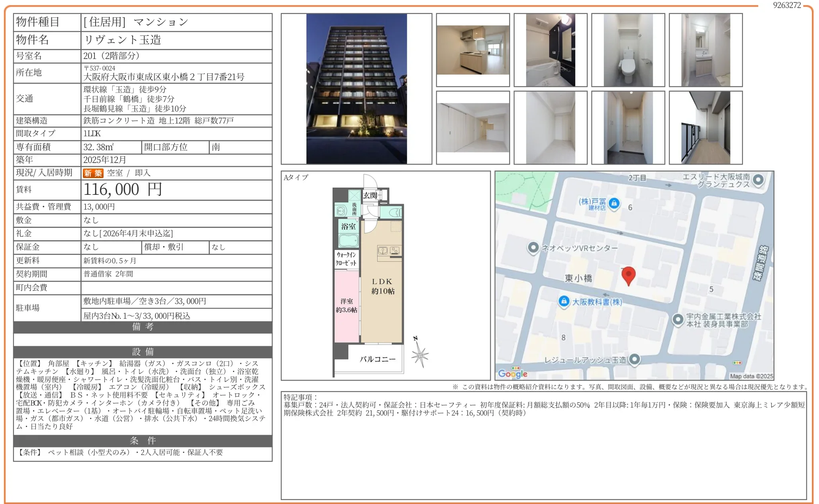
Task: Open the toilet photo thumbnail
Action: click(628, 50)
